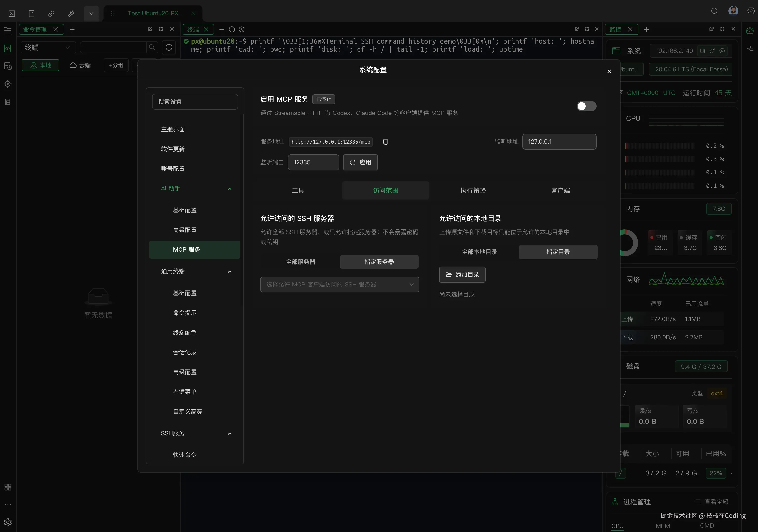Click the crosshair target icon in left sidebar

click(x=8, y=84)
